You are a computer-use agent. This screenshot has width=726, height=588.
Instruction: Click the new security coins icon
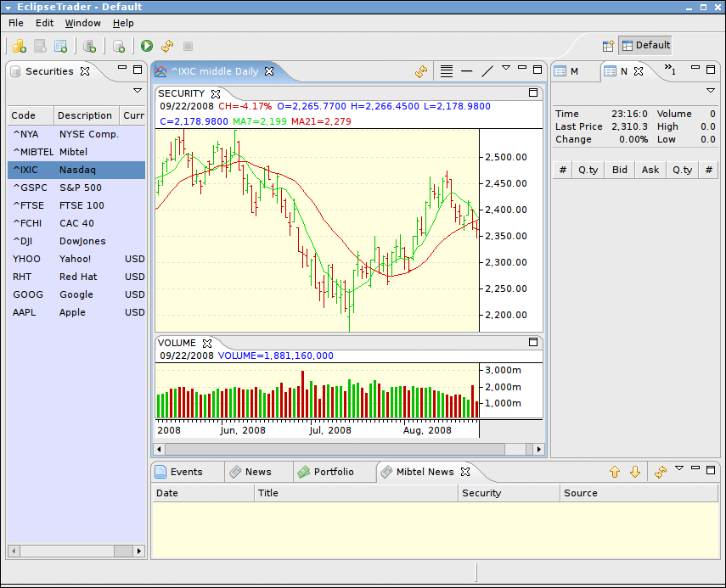pyautogui.click(x=19, y=46)
